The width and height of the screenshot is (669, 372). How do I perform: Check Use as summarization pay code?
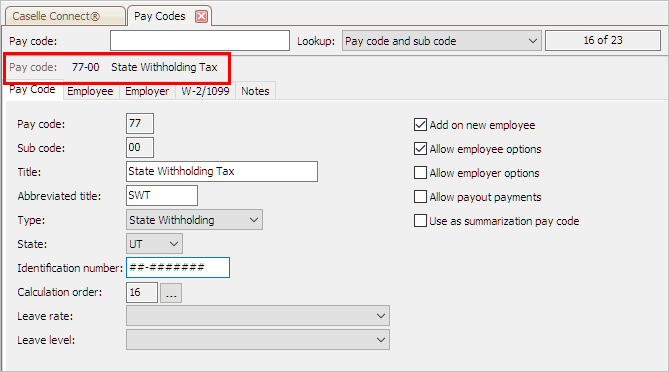coord(420,221)
